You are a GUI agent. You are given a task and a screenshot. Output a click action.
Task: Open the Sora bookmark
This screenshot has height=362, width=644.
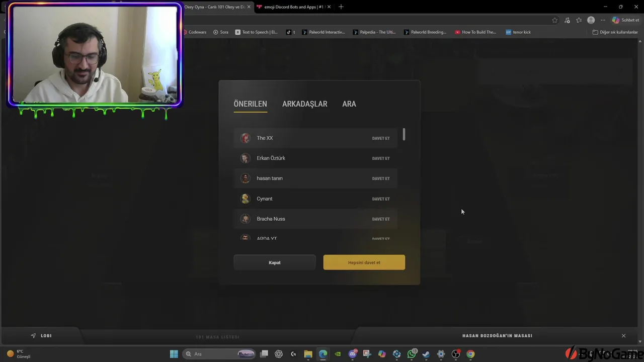tap(221, 32)
